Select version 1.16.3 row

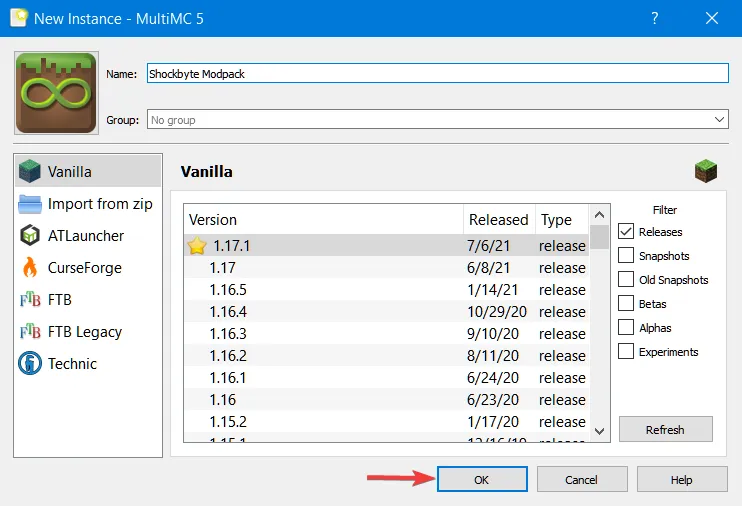tap(386, 334)
